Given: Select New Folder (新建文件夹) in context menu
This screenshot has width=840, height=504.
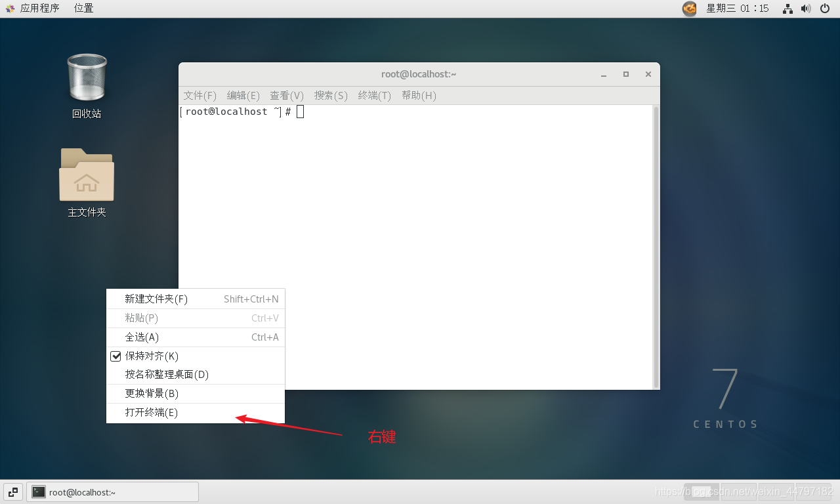Looking at the screenshot, I should [x=196, y=299].
